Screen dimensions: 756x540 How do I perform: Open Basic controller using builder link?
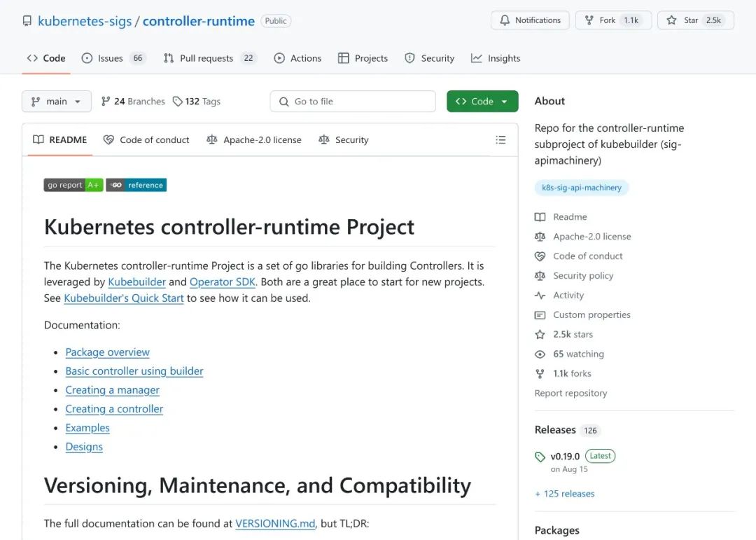[x=134, y=371]
